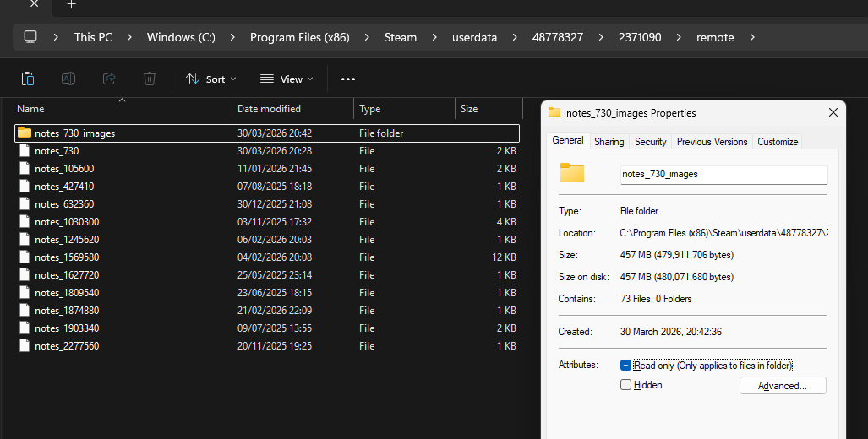Switch to the Sharing tab

coord(609,142)
